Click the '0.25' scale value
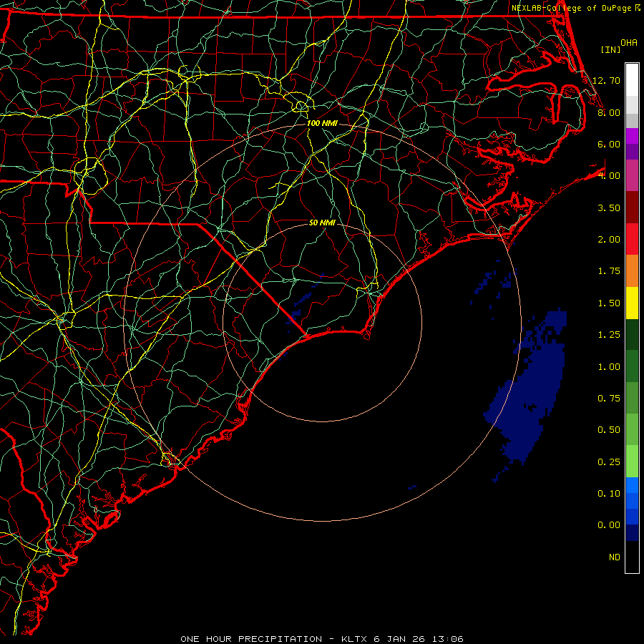Screen dimensions: 644x644 609,462
